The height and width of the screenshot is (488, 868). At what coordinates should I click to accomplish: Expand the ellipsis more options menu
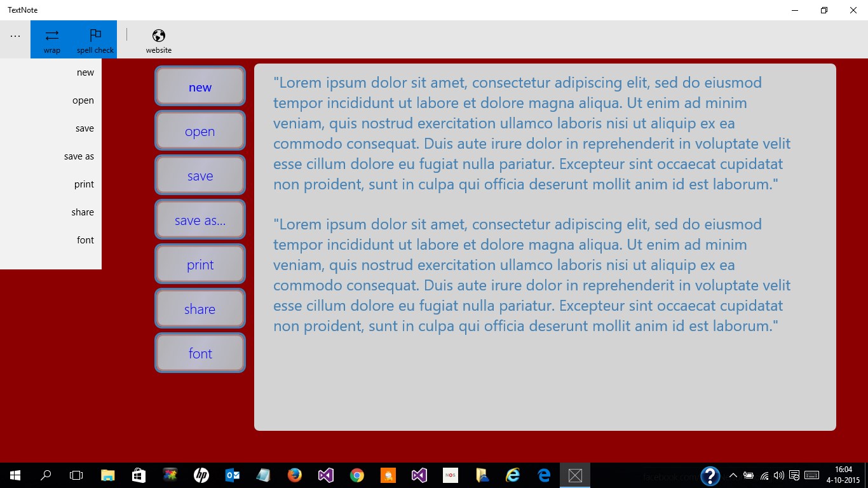[x=15, y=36]
